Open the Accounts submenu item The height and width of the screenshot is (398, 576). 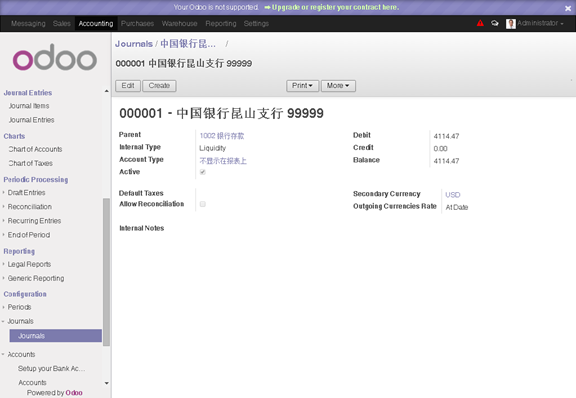click(x=32, y=383)
